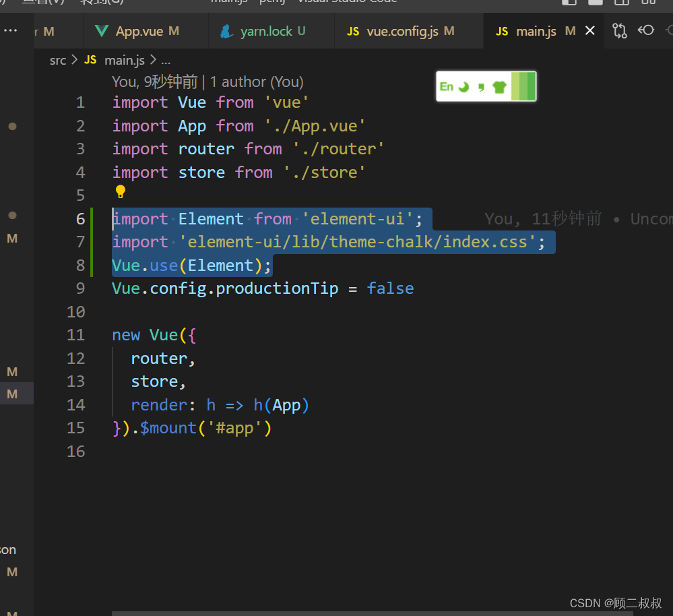Expand the src breadcrumb dropdown
The image size is (673, 616).
pos(57,60)
